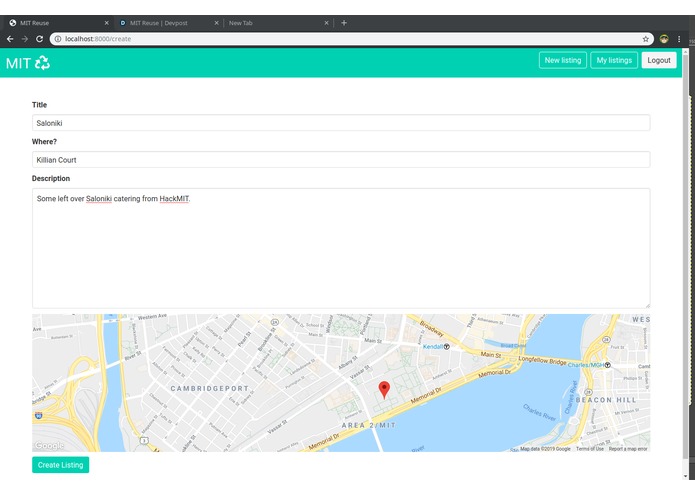
Task: Open Chrome three-dot menu
Action: [679, 39]
